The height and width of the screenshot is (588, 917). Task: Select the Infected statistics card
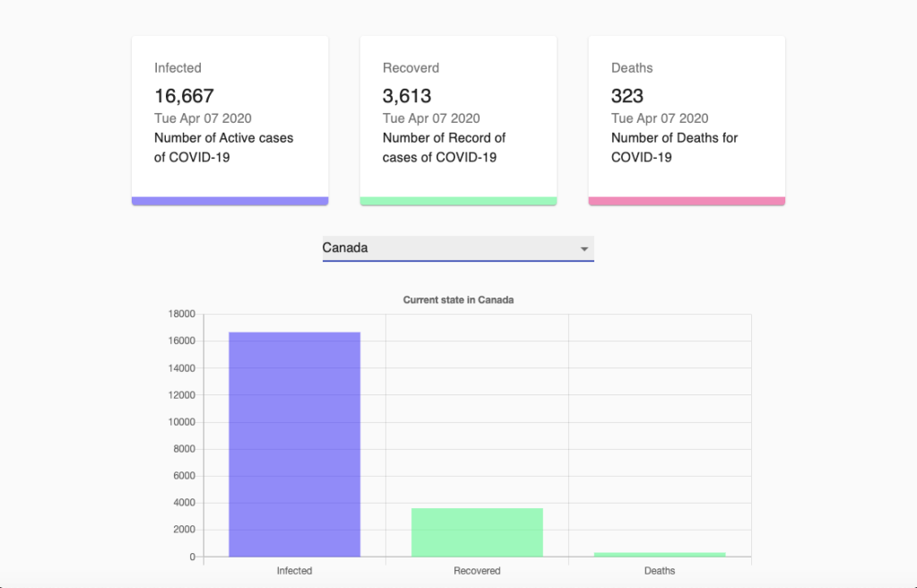(229, 117)
